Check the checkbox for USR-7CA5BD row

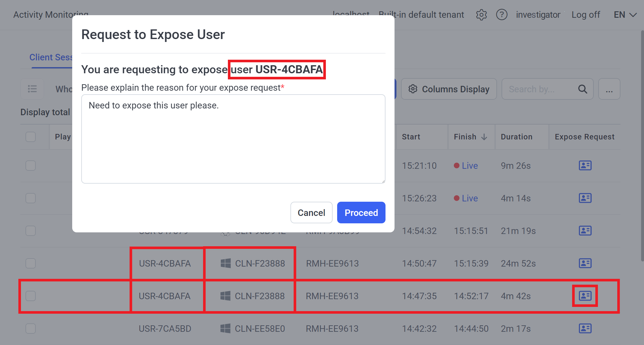pos(31,329)
